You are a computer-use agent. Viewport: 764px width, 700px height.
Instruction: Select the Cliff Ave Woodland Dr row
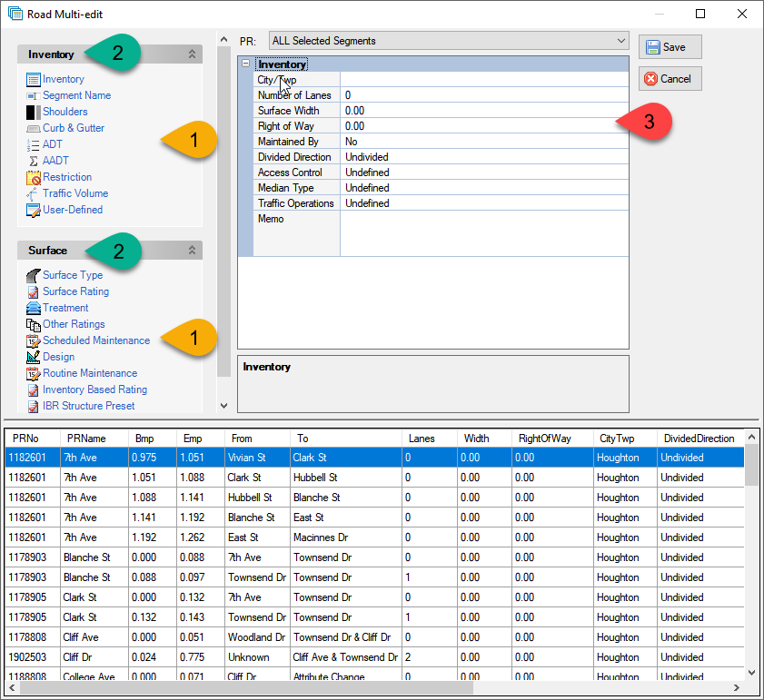click(x=374, y=637)
